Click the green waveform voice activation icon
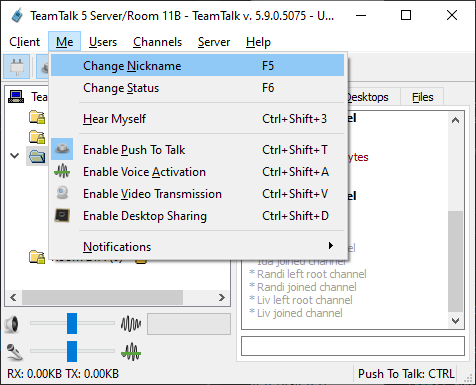476x385 pixels. [x=62, y=171]
